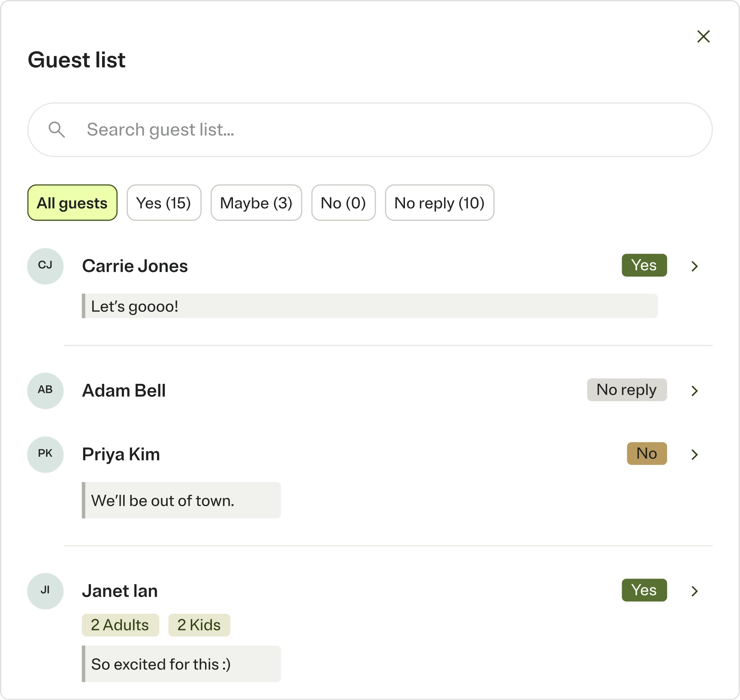Focus the Search guest list field

click(x=370, y=130)
